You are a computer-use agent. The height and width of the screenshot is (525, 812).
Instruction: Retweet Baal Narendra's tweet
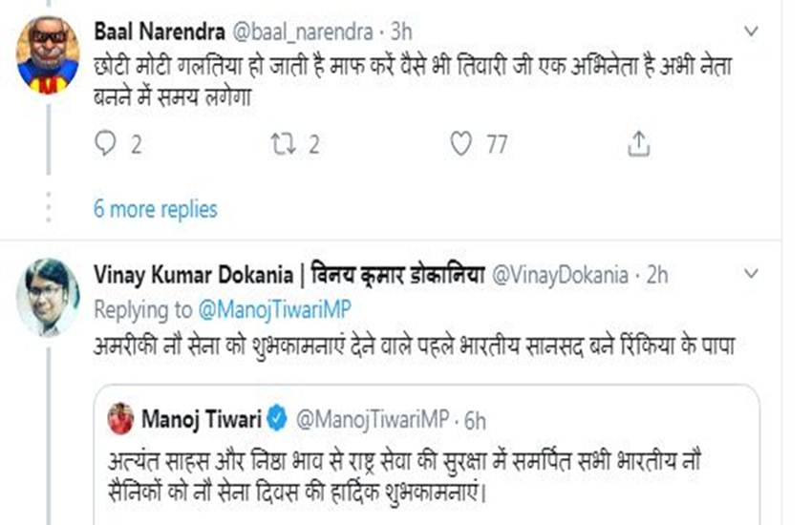[x=283, y=144]
